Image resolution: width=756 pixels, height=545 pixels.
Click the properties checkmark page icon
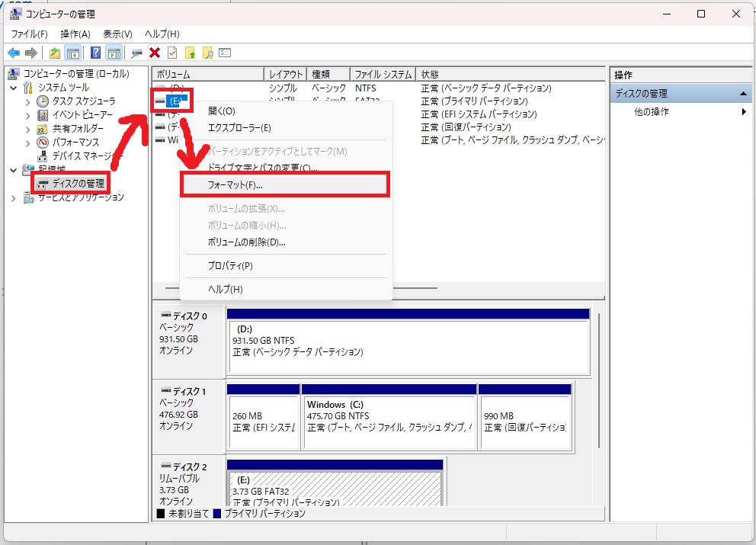172,53
